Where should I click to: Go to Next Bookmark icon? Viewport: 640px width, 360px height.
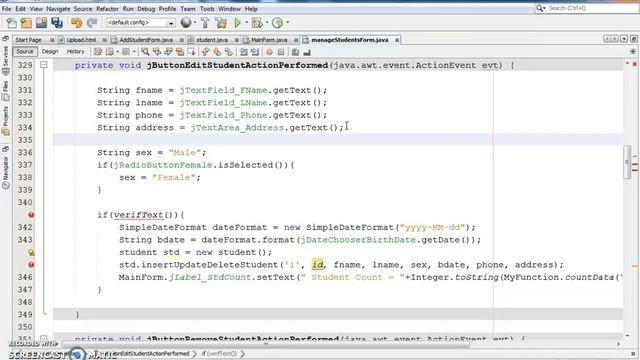[217, 52]
